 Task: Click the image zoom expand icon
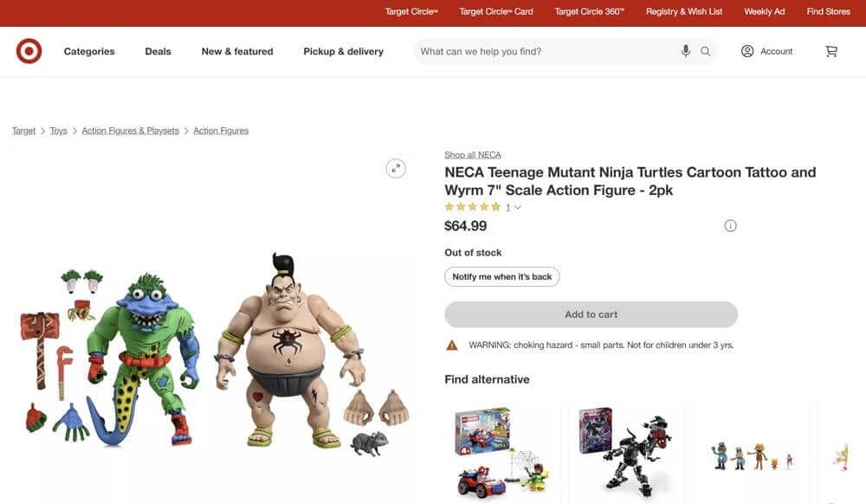coord(396,168)
